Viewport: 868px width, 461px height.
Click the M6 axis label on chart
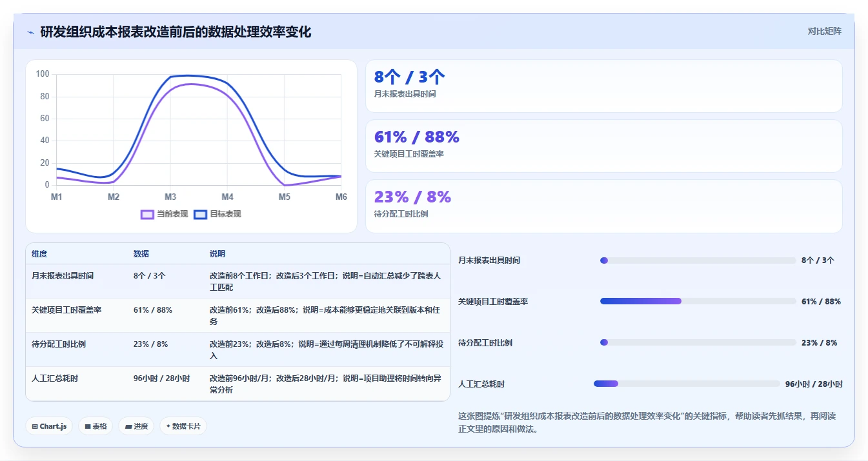coord(341,197)
